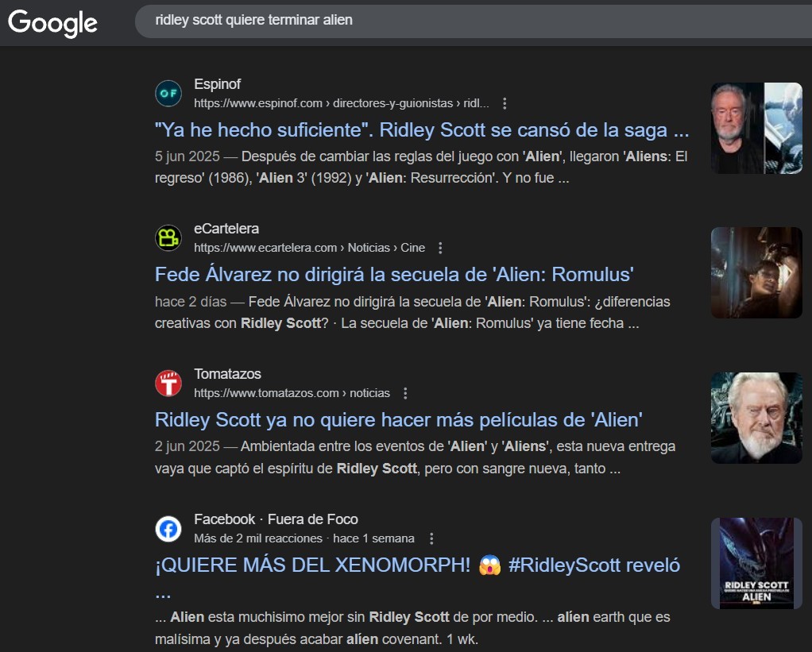Click the Tomatazos result thumbnail of Ridley Scott

tap(756, 418)
